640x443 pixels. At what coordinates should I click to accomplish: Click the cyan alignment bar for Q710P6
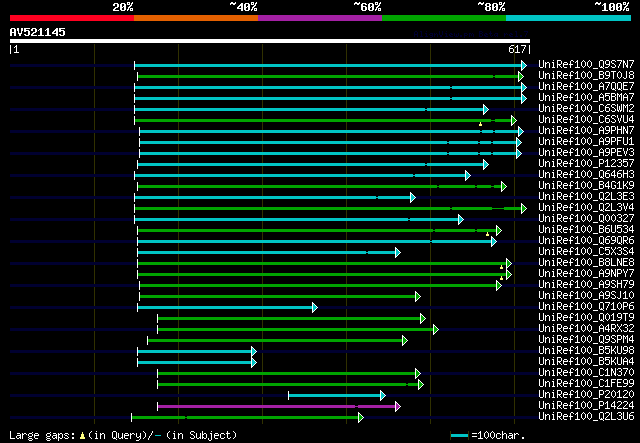pyautogui.click(x=225, y=307)
